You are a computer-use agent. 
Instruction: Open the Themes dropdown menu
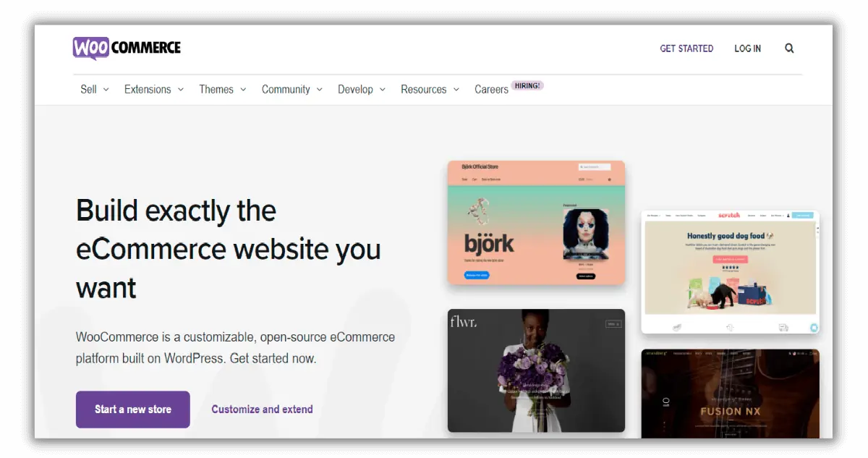(222, 90)
